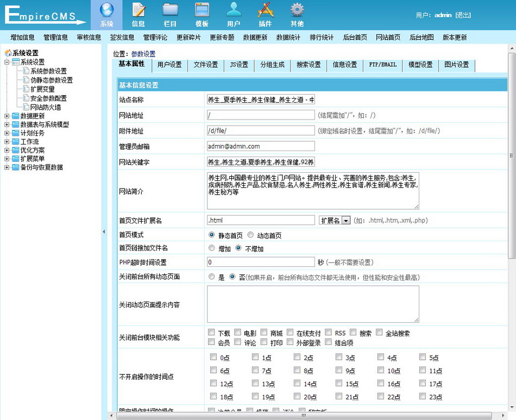This screenshot has width=516, height=420.
Task: Click the 系统设置 home icon in sidebar
Action: (8, 53)
